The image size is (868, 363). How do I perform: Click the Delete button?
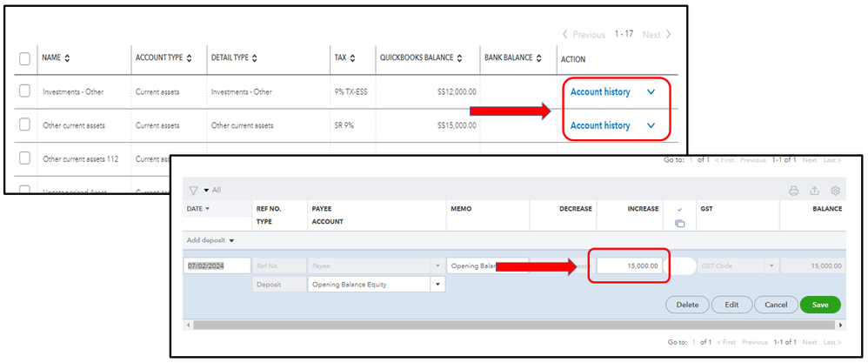tap(687, 305)
